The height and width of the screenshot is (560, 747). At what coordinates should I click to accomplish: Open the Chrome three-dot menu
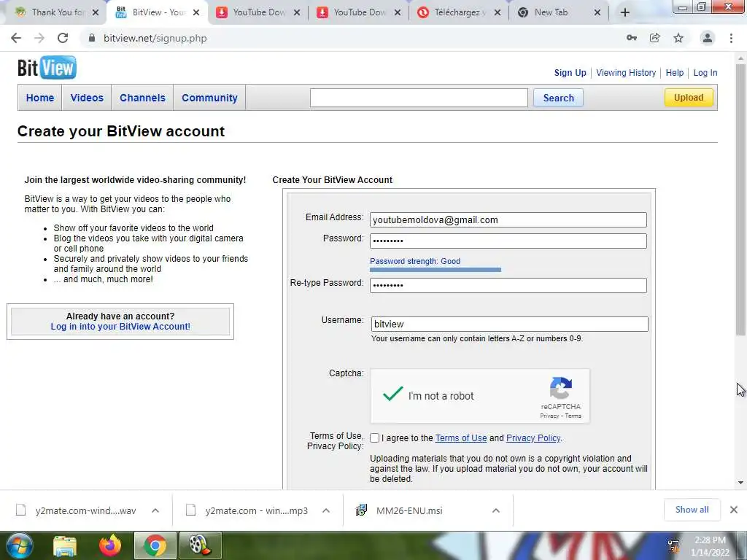pyautogui.click(x=731, y=38)
